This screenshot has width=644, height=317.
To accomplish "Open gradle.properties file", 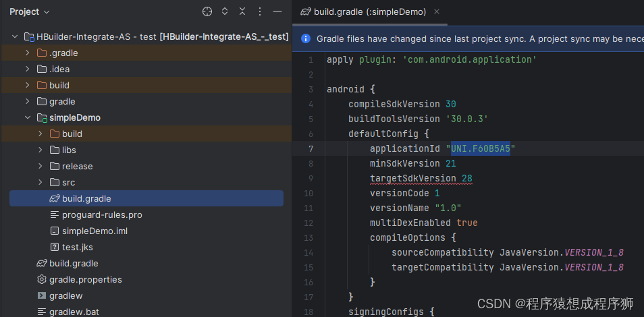I will pyautogui.click(x=85, y=279).
